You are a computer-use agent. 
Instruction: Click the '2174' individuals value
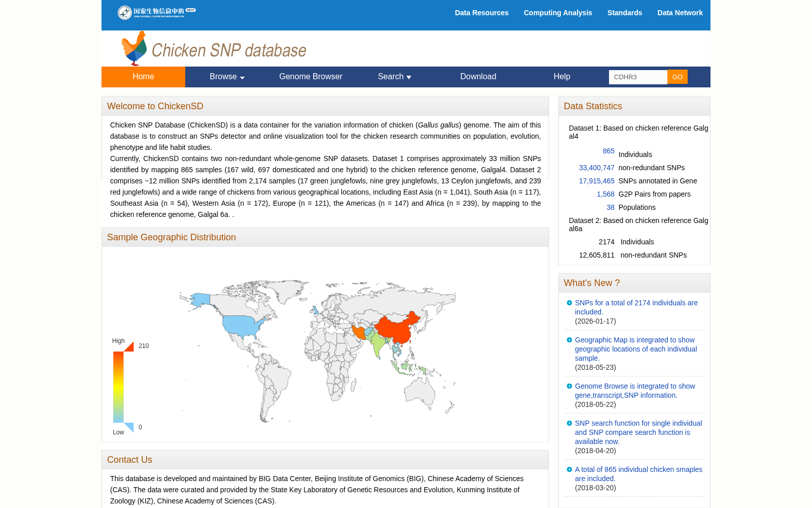pos(606,242)
